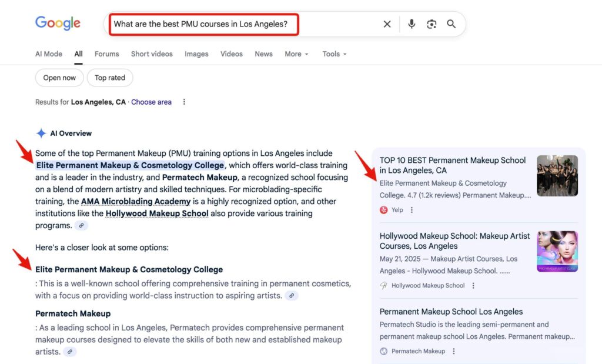This screenshot has height=364, width=602.
Task: Open the AMA Microblading Academy link
Action: click(x=136, y=201)
